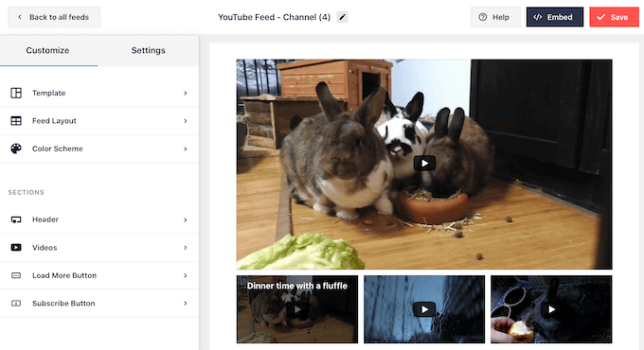This screenshot has width=644, height=350.
Task: Click the question mark Help icon
Action: (x=483, y=17)
